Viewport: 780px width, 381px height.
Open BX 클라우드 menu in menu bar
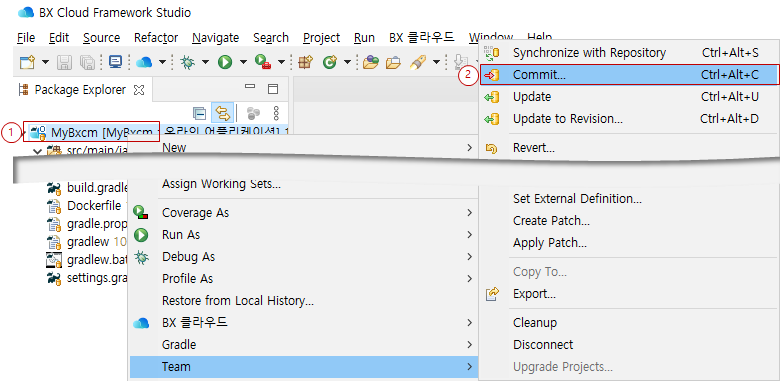(x=421, y=38)
